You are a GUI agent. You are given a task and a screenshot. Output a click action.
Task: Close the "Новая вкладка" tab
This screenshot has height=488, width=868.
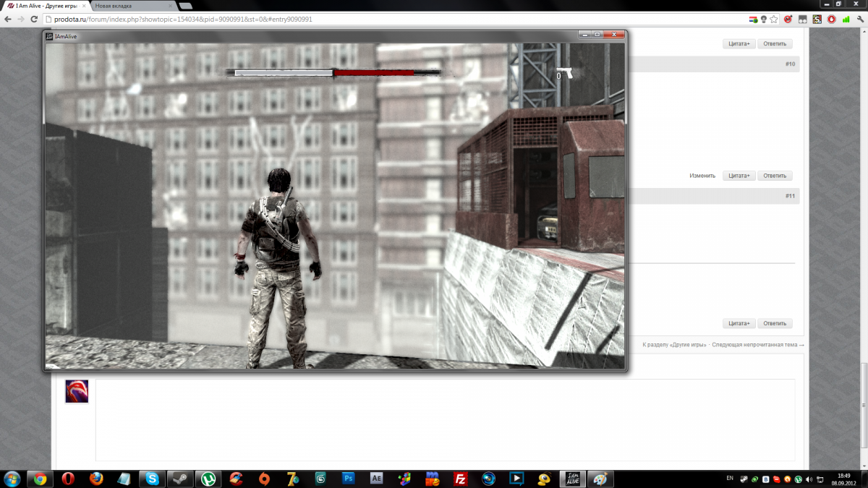coord(171,6)
